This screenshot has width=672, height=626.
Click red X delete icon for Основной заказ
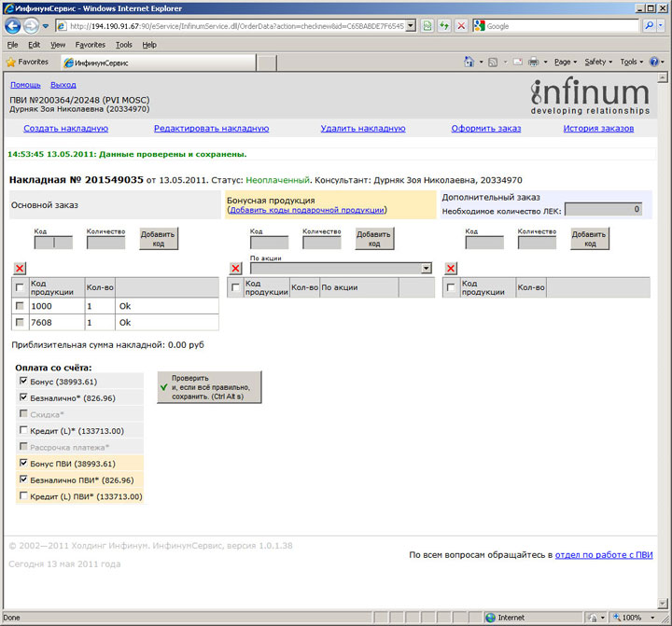20,269
